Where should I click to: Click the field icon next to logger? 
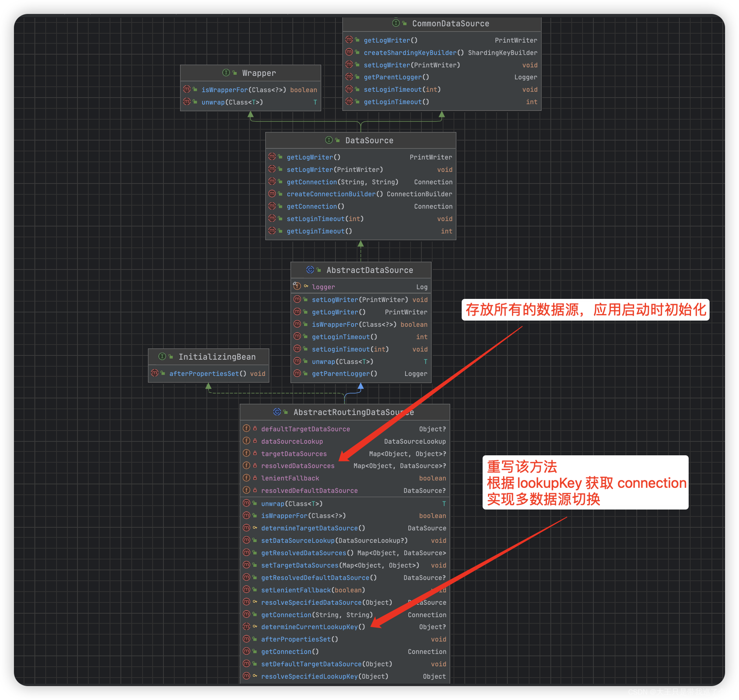(297, 287)
